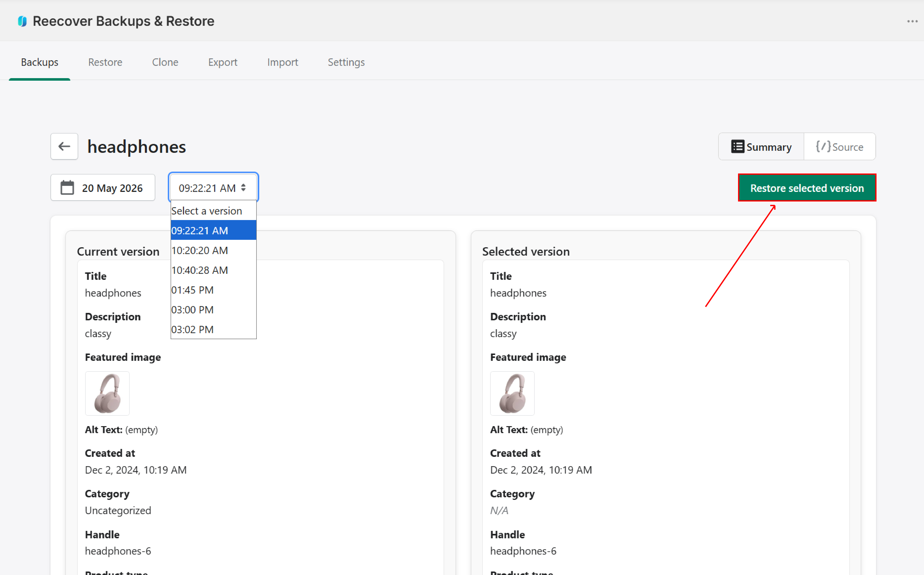
Task: Click the 'headphones' page heading
Action: pyautogui.click(x=137, y=146)
